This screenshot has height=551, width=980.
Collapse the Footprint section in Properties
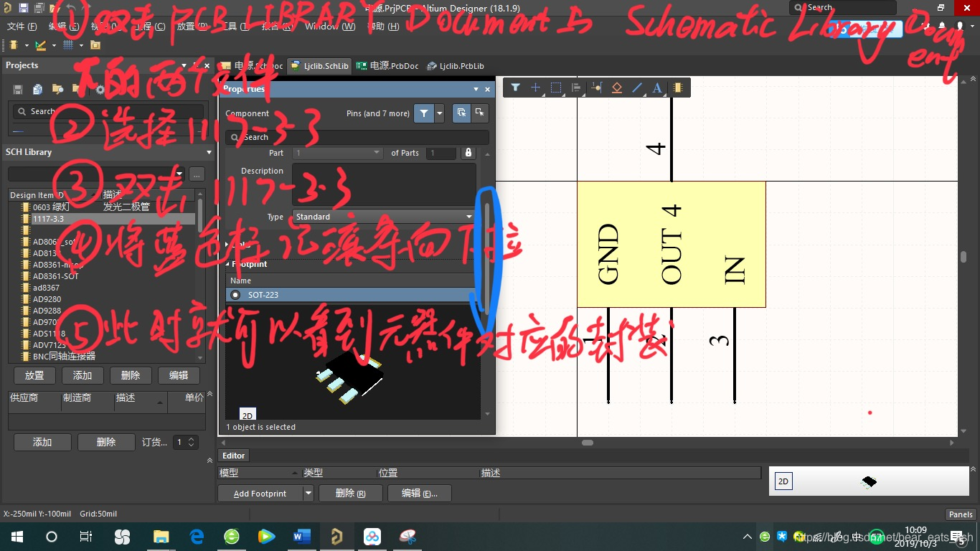[228, 263]
